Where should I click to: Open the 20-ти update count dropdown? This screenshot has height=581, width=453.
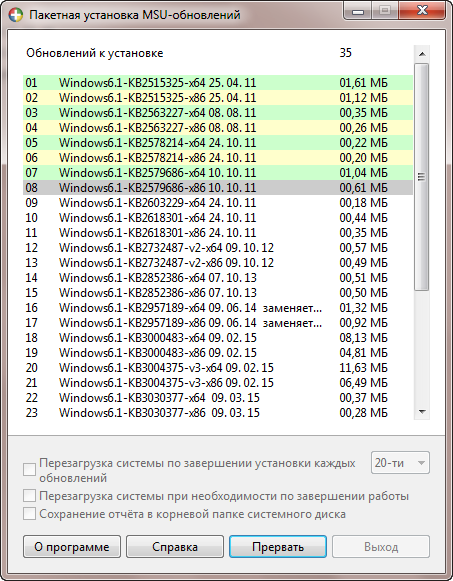400,462
